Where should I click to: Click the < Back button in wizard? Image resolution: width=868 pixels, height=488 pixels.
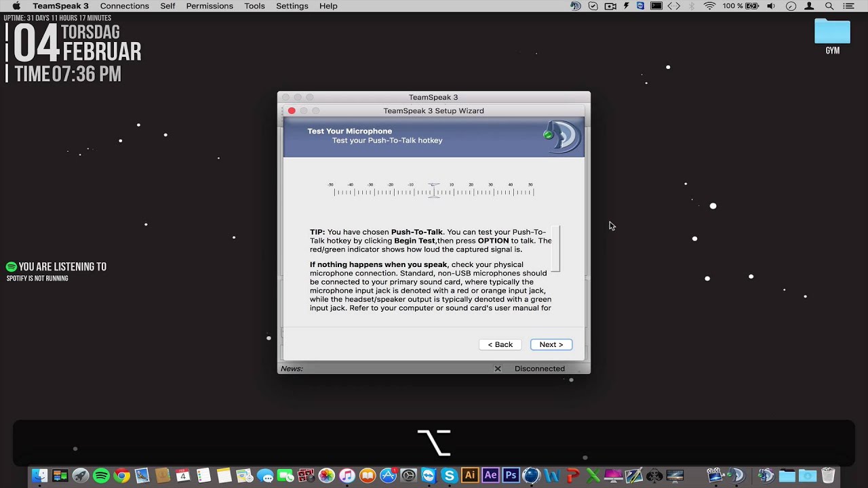point(500,344)
